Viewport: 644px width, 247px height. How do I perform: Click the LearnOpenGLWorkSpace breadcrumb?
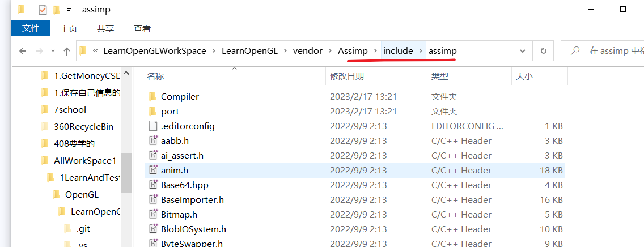[x=155, y=51]
